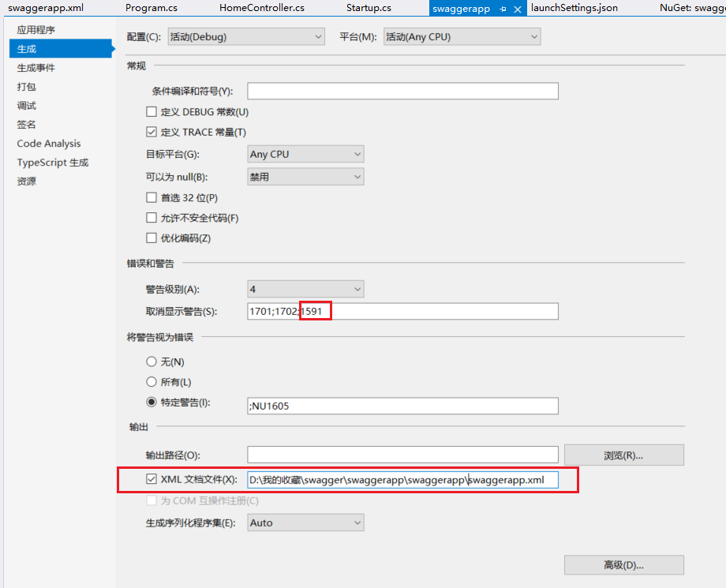
Task: Switch to swaggerapp.xml tab
Action: [46, 8]
